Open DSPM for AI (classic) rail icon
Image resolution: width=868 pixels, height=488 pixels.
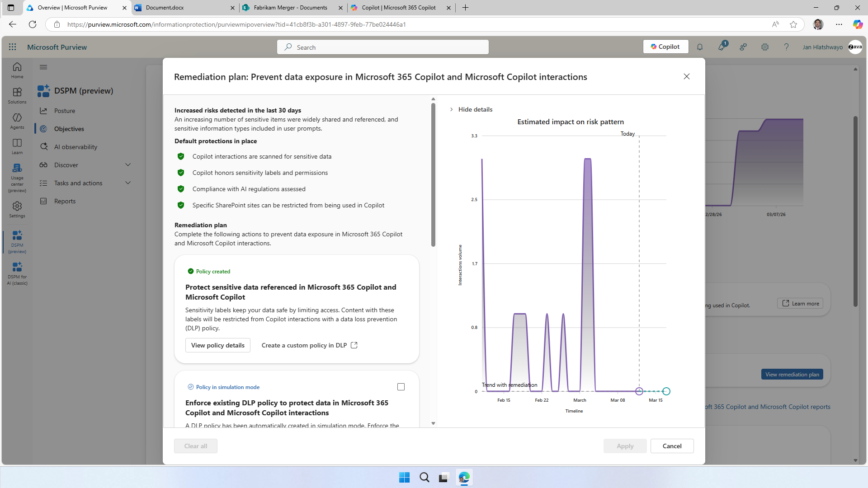(x=17, y=274)
